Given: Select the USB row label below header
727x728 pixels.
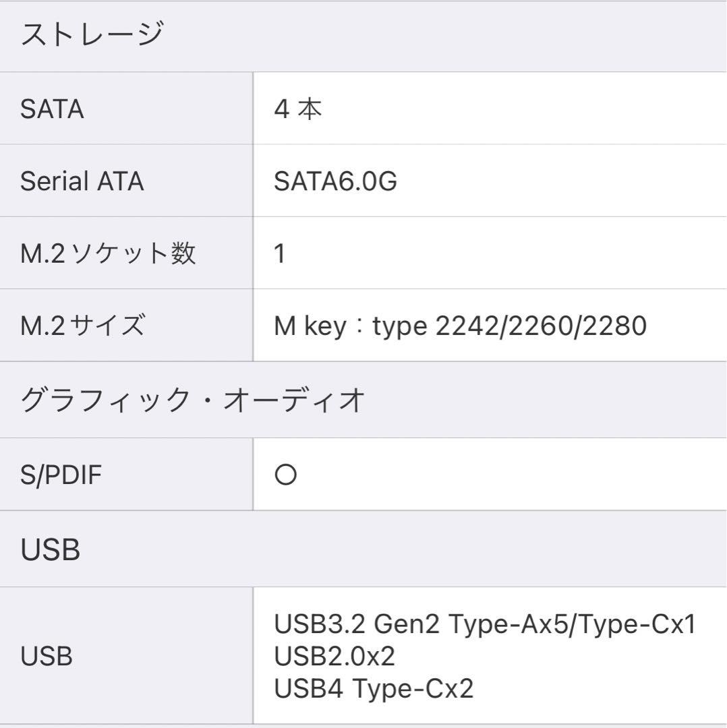Looking at the screenshot, I should 46,657.
